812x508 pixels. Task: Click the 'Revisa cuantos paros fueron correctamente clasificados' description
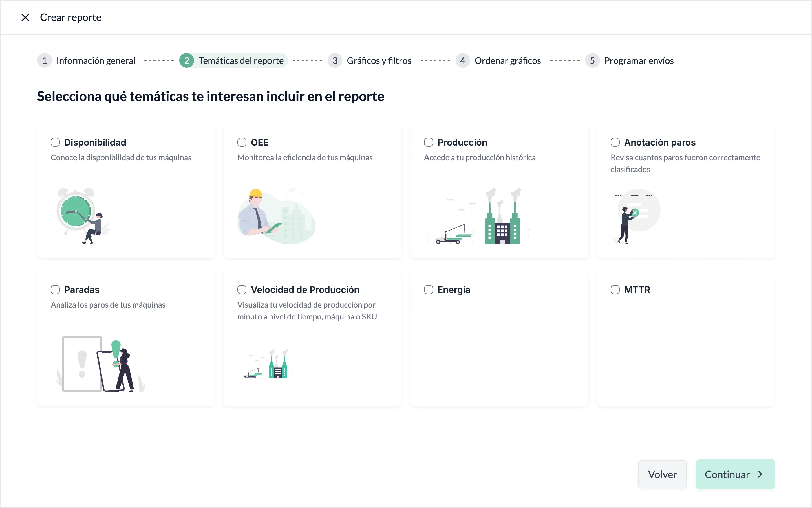(685, 163)
